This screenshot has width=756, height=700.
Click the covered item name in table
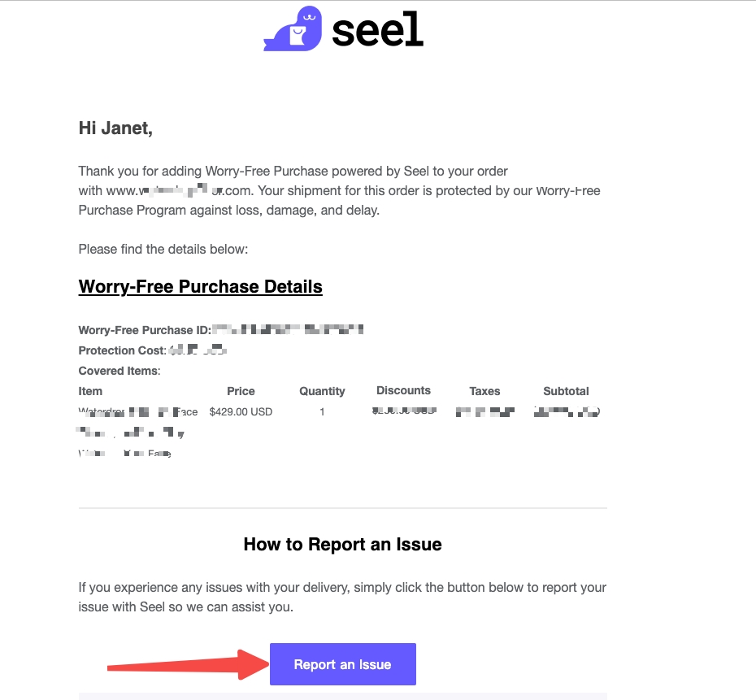(x=138, y=433)
